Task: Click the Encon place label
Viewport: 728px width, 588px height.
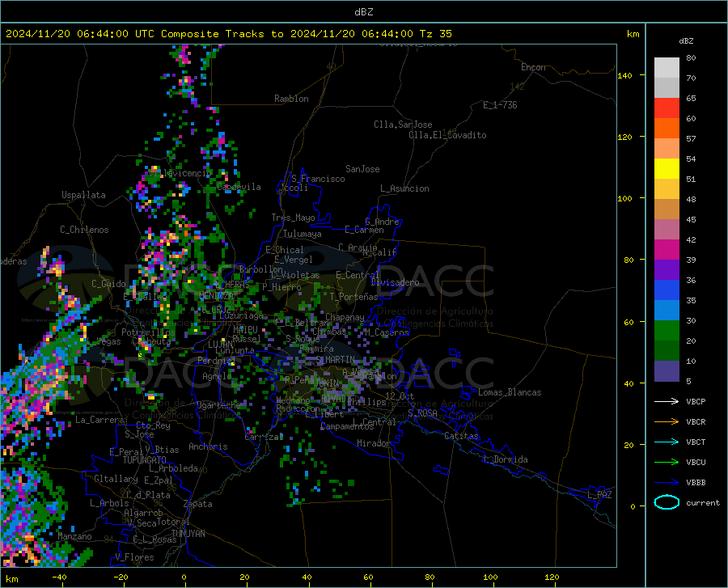Action: (x=533, y=67)
